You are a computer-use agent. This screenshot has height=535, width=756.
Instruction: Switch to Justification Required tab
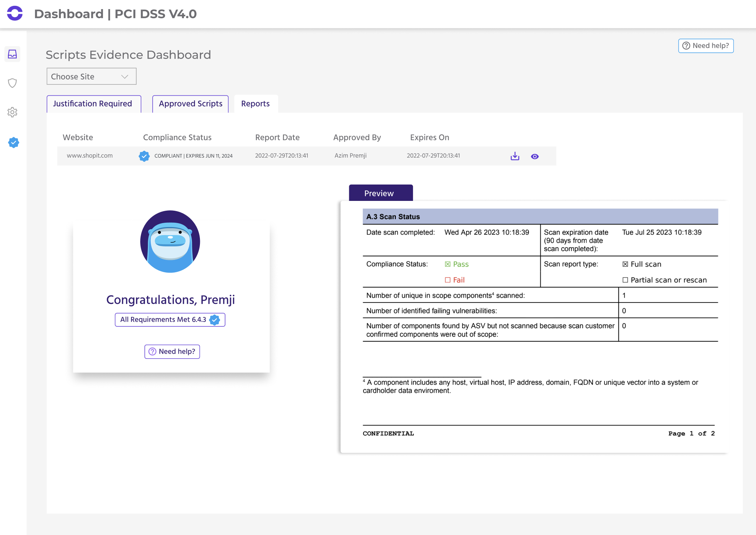[x=94, y=104]
